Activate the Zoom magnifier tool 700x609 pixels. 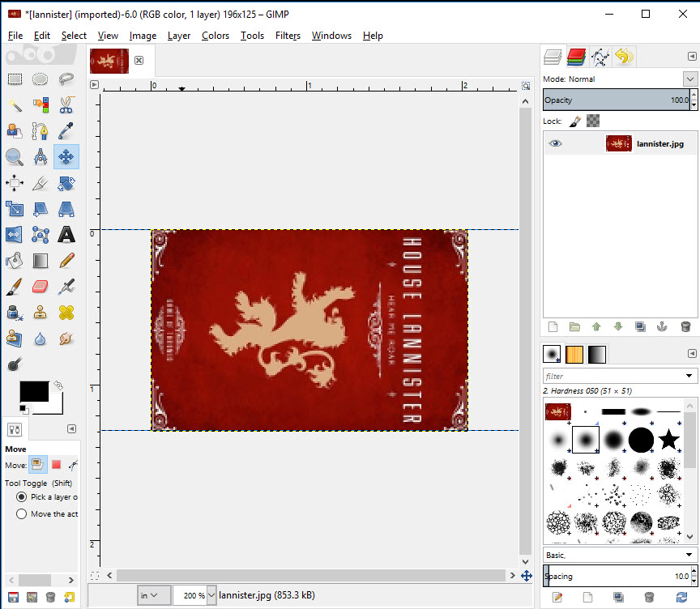15,157
